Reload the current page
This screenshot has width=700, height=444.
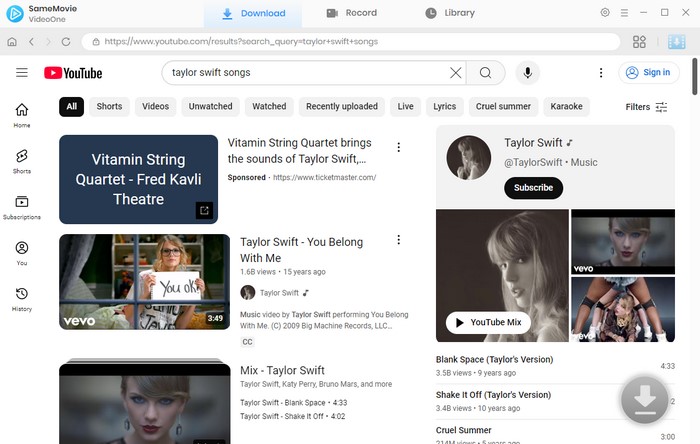click(66, 41)
